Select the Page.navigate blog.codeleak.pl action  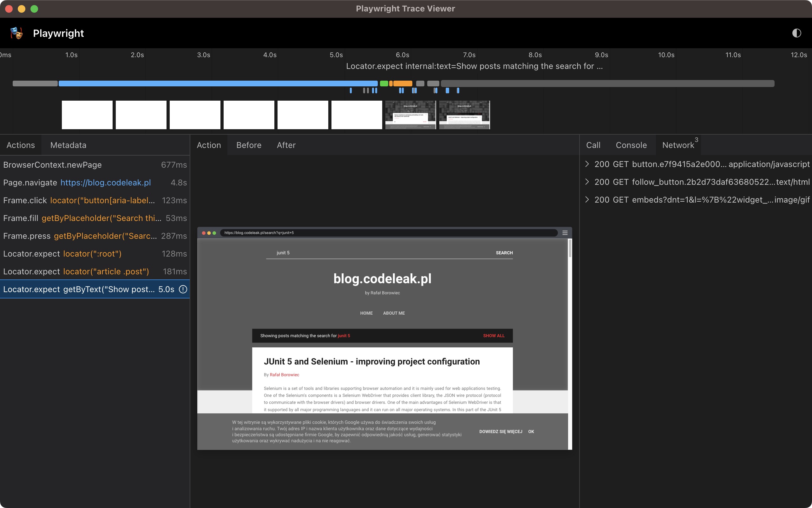95,183
